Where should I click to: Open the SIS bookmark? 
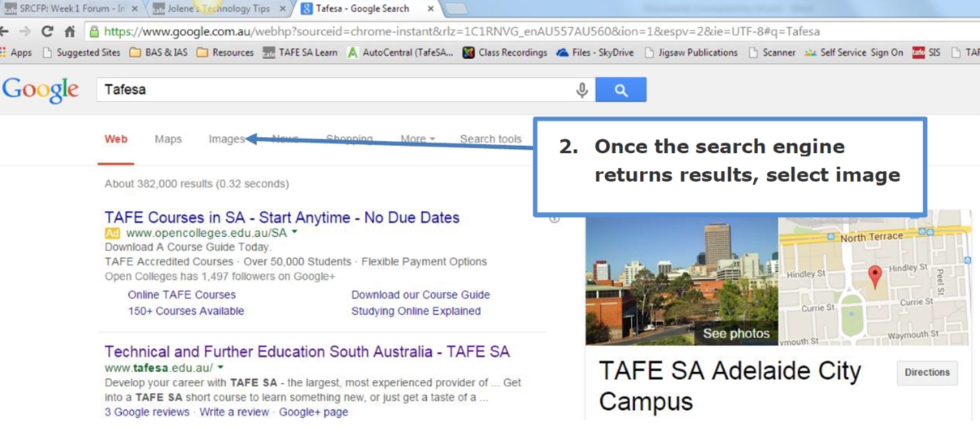tap(926, 52)
